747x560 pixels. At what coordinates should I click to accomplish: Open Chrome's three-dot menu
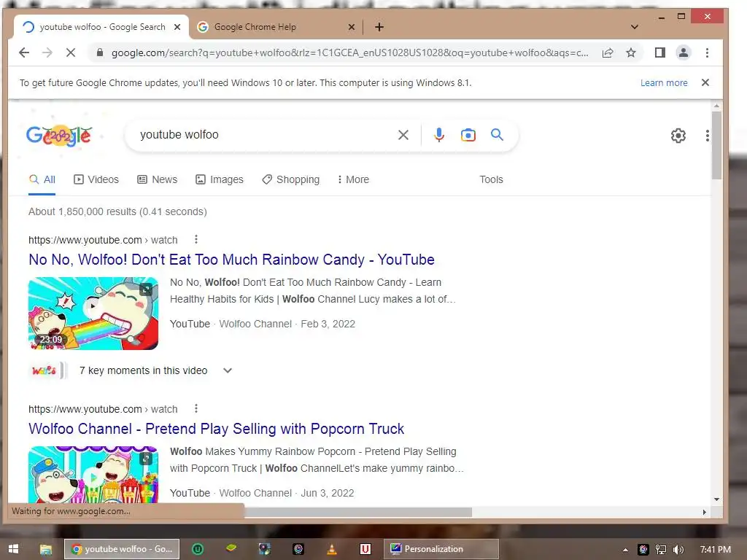click(707, 52)
